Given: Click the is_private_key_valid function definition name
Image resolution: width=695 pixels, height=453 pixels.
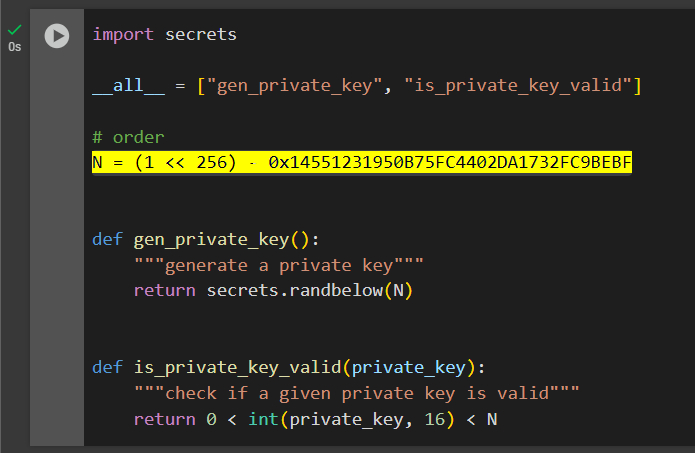Looking at the screenshot, I should [232, 367].
